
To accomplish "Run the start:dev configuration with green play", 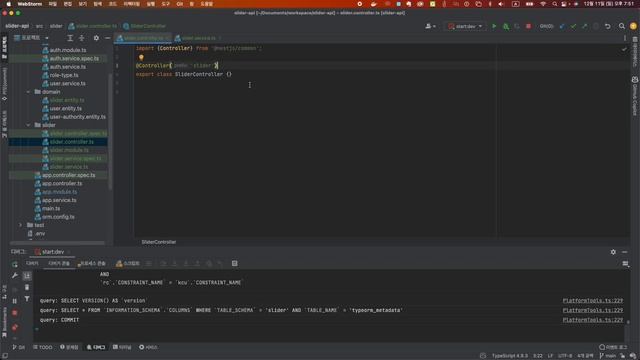I will click(x=494, y=26).
